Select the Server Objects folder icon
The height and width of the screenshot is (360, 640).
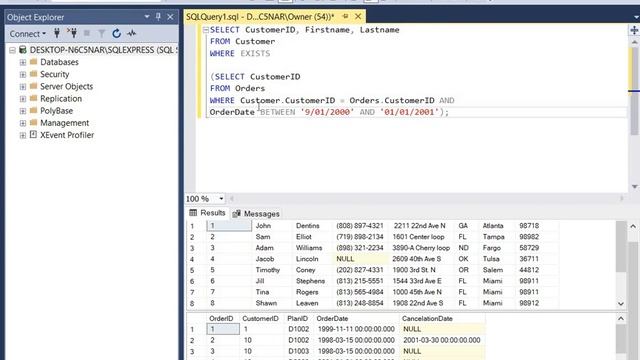point(33,86)
